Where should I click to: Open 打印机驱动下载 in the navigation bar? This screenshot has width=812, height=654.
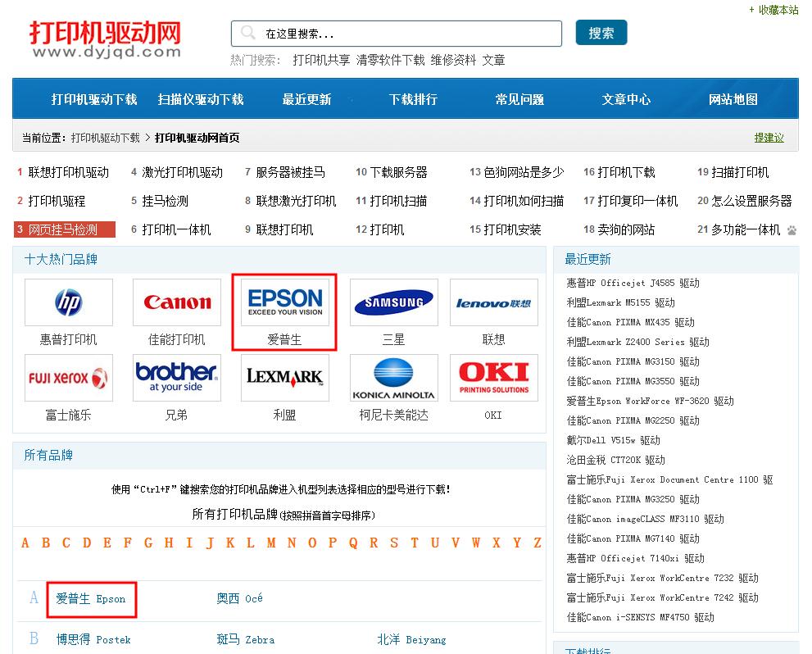pyautogui.click(x=93, y=99)
